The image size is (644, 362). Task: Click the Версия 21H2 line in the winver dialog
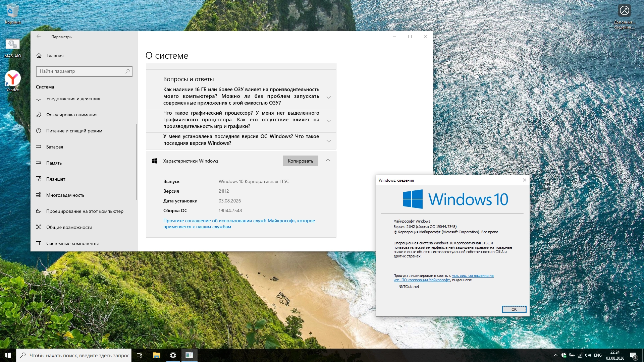425,227
